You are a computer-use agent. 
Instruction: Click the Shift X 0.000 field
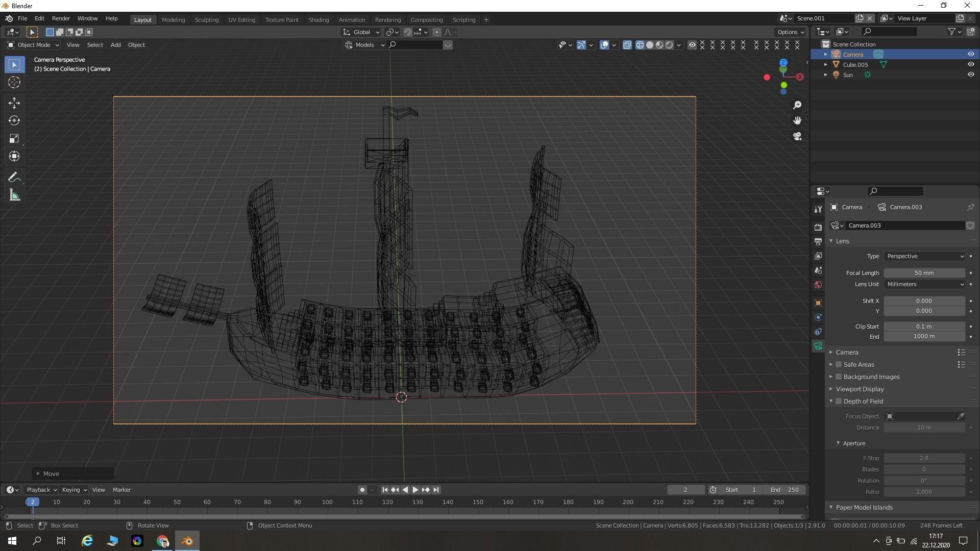coord(924,301)
